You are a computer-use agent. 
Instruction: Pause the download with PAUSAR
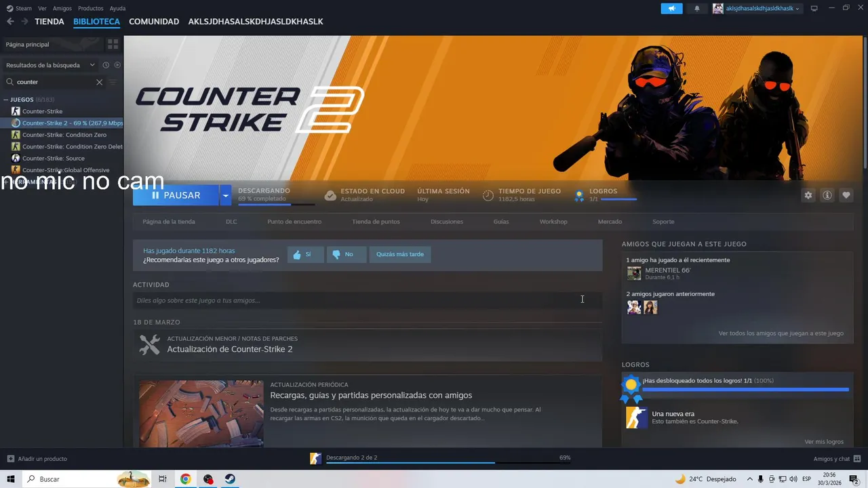[176, 195]
